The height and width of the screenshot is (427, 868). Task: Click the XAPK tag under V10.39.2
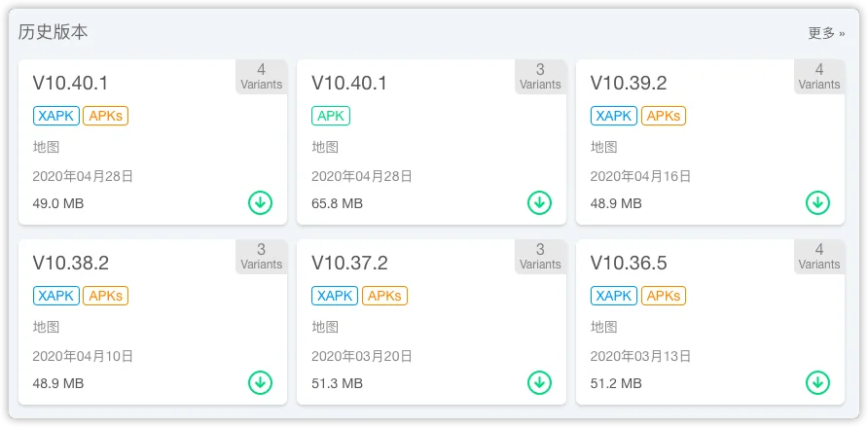coord(614,116)
